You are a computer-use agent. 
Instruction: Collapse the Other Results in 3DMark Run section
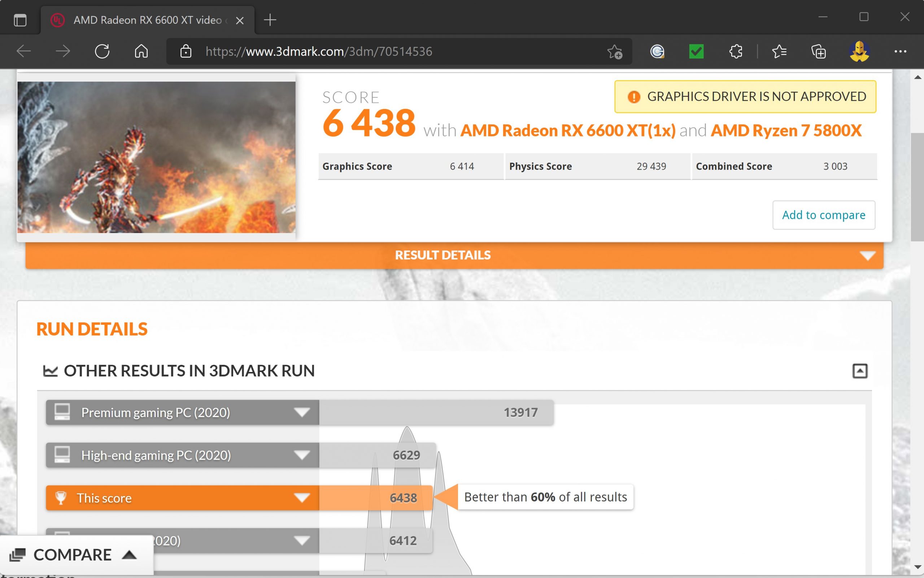coord(860,371)
